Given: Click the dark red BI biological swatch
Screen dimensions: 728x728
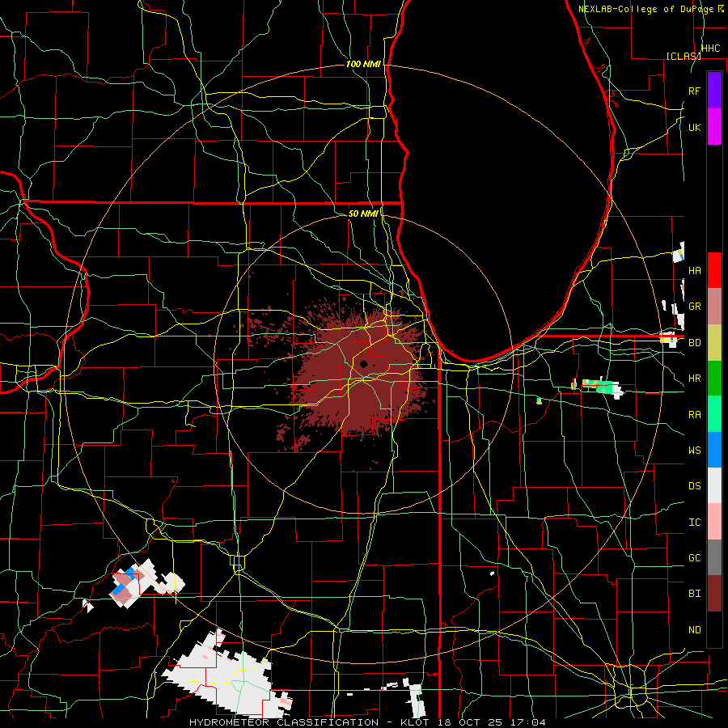Looking at the screenshot, I should tap(714, 594).
